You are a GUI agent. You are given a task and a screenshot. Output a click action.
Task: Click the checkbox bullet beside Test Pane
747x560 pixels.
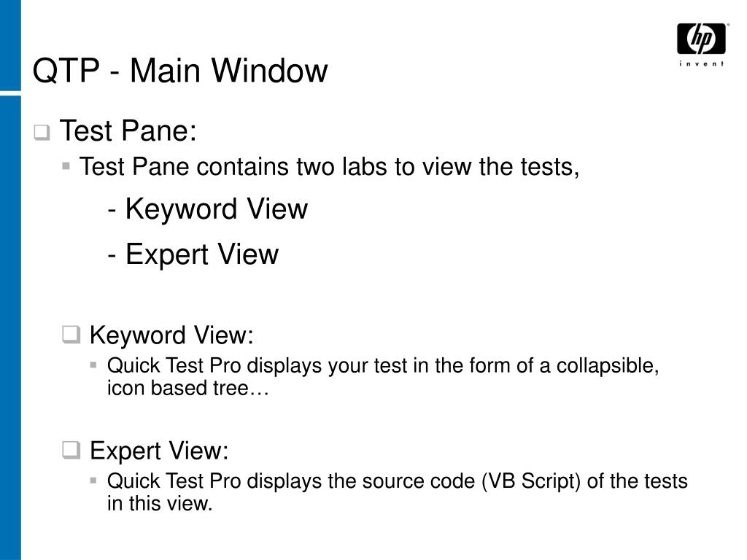coord(42,133)
